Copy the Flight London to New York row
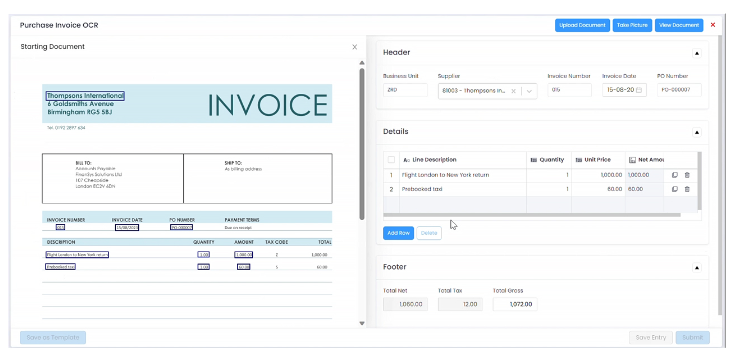 (674, 175)
